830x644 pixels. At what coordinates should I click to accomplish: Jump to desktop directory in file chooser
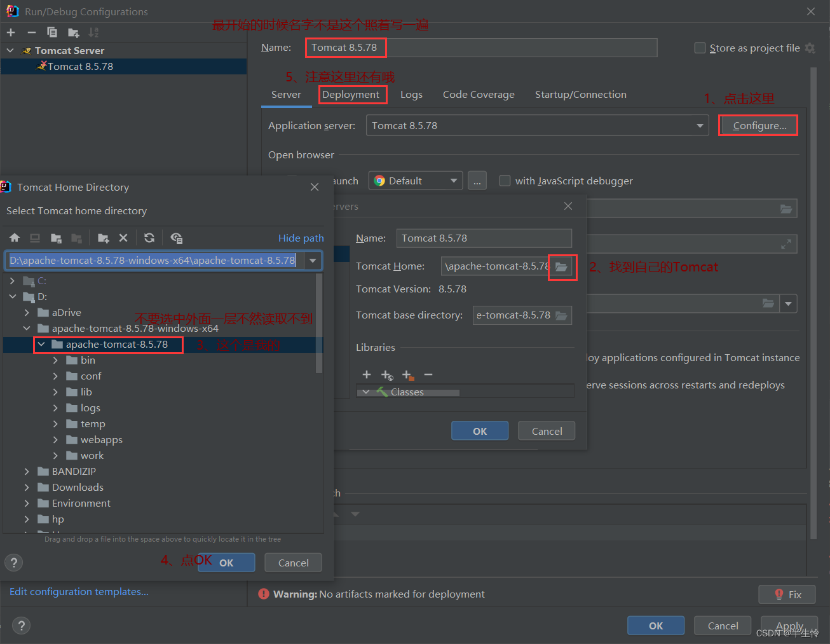35,238
